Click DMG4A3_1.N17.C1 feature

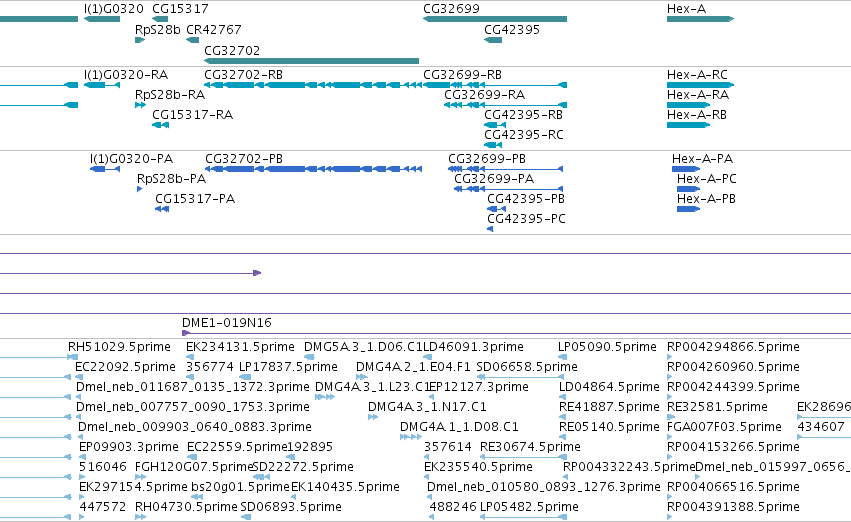pyautogui.click(x=427, y=407)
